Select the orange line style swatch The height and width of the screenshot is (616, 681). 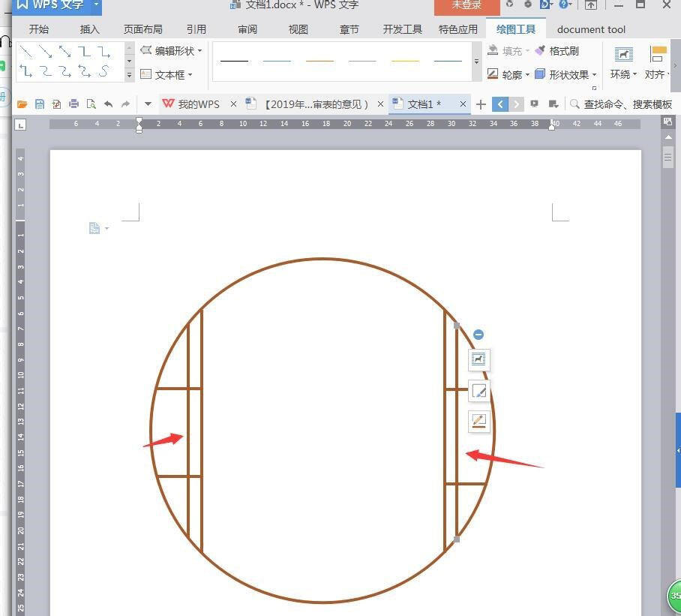click(x=319, y=61)
